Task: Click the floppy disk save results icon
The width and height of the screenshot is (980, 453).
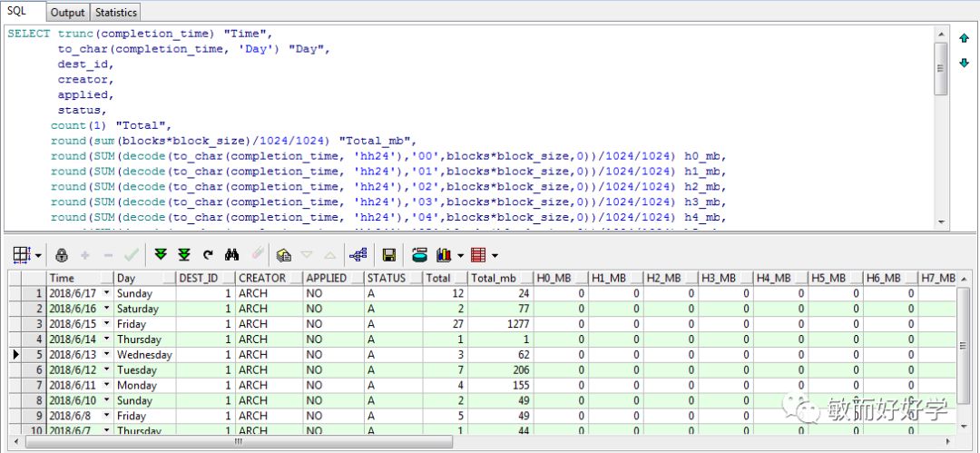Action: tap(388, 255)
